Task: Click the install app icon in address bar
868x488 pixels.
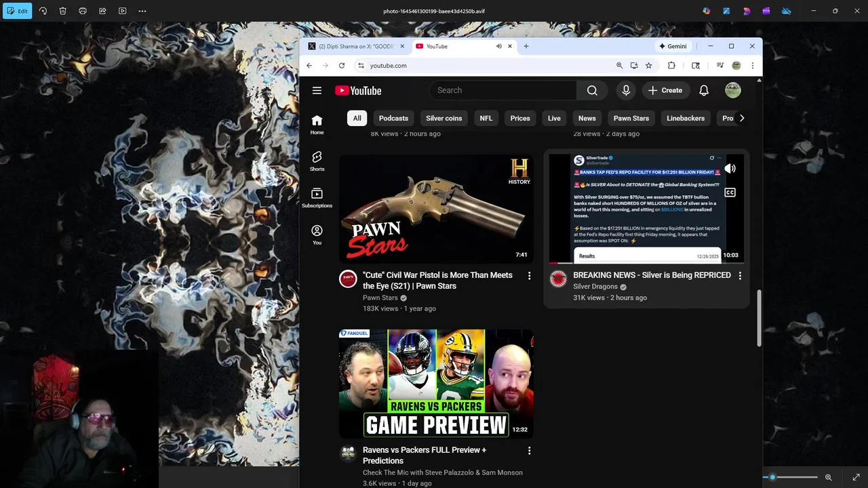Action: (634, 66)
